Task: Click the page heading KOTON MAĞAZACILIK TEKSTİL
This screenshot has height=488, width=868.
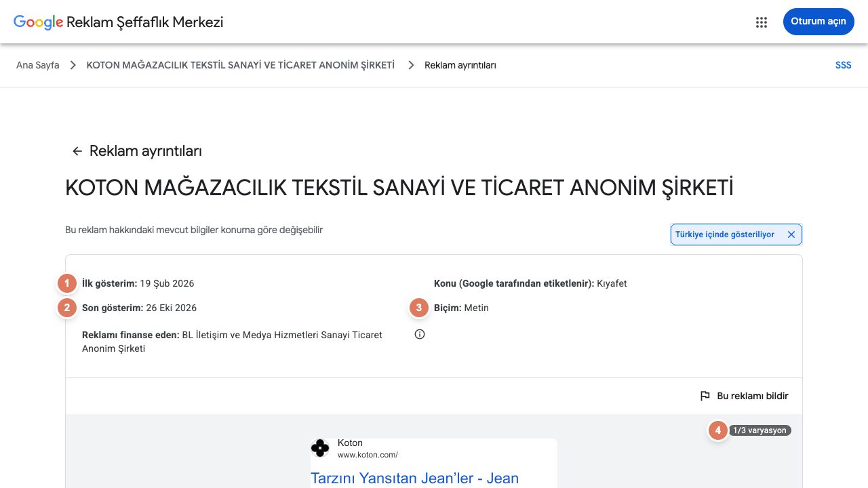Action: [399, 188]
